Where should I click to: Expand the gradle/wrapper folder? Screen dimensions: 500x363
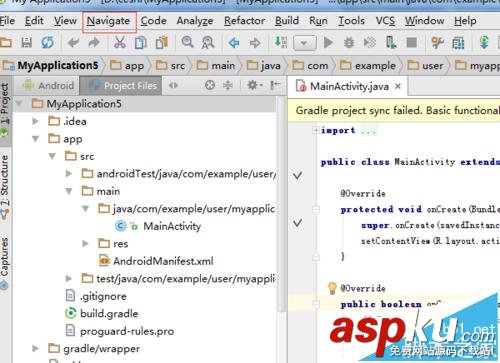tap(35, 348)
